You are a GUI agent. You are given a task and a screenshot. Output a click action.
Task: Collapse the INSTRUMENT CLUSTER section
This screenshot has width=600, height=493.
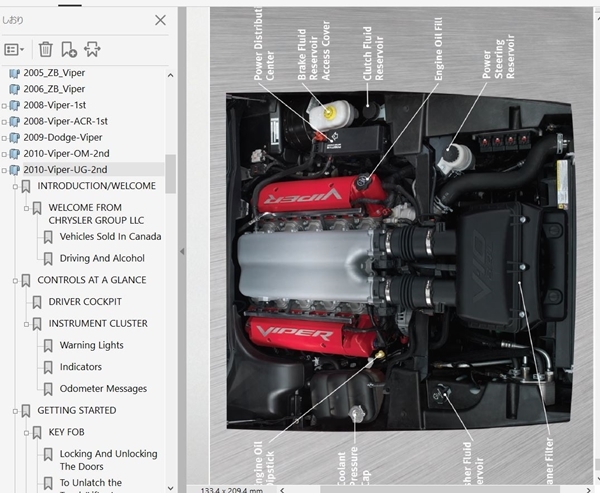(26, 324)
